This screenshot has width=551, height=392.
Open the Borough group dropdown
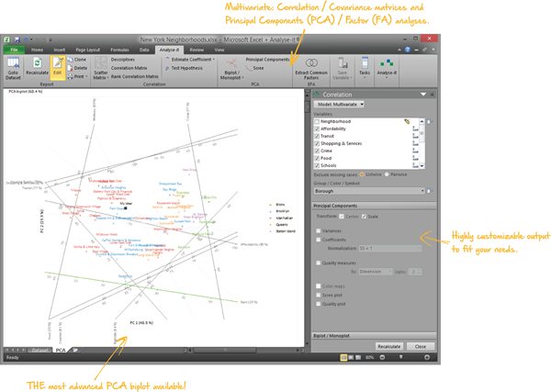[x=369, y=191]
